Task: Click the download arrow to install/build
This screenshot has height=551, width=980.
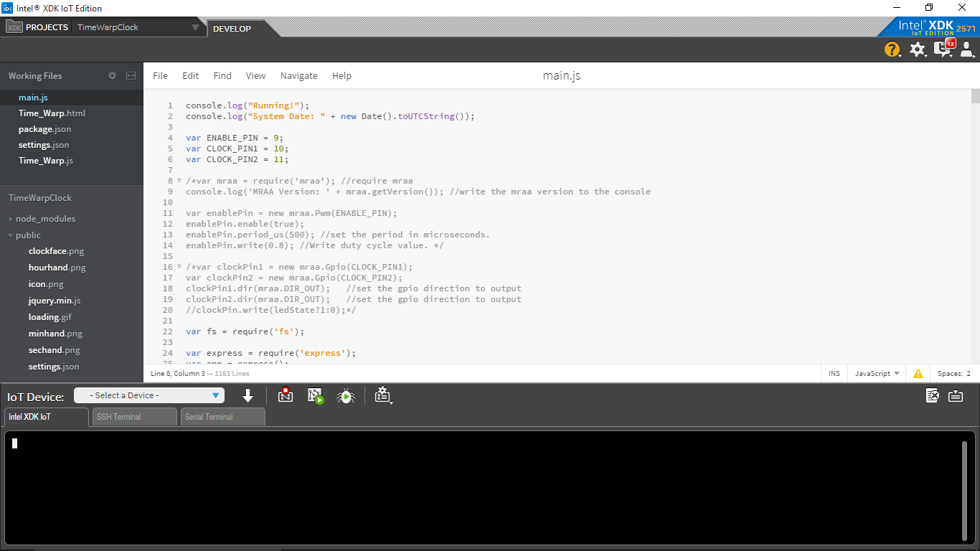Action: 248,395
